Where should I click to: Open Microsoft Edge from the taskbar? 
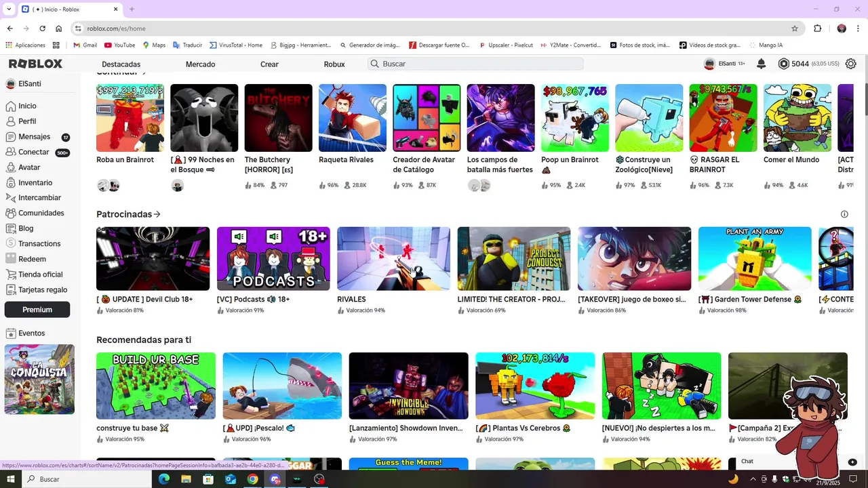[163, 479]
